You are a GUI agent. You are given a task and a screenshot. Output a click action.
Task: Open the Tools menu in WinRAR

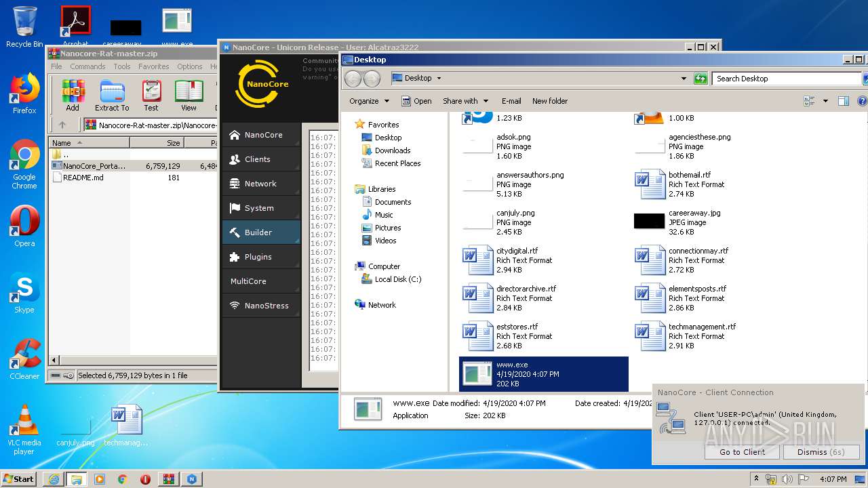pos(122,66)
